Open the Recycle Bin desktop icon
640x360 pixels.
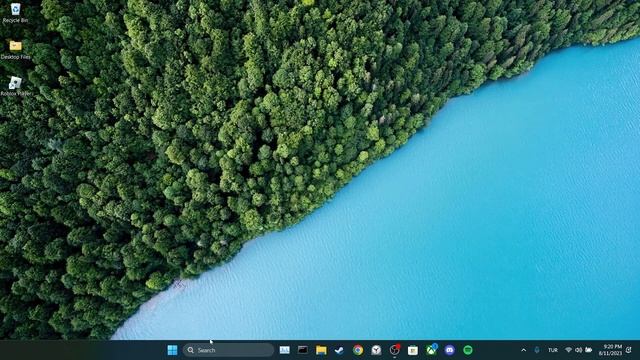coord(16,13)
